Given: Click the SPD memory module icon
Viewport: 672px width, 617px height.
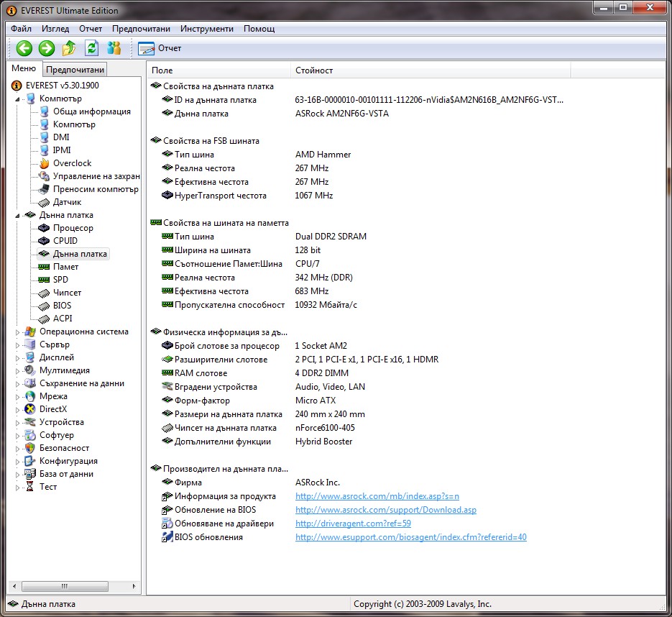Looking at the screenshot, I should (44, 280).
